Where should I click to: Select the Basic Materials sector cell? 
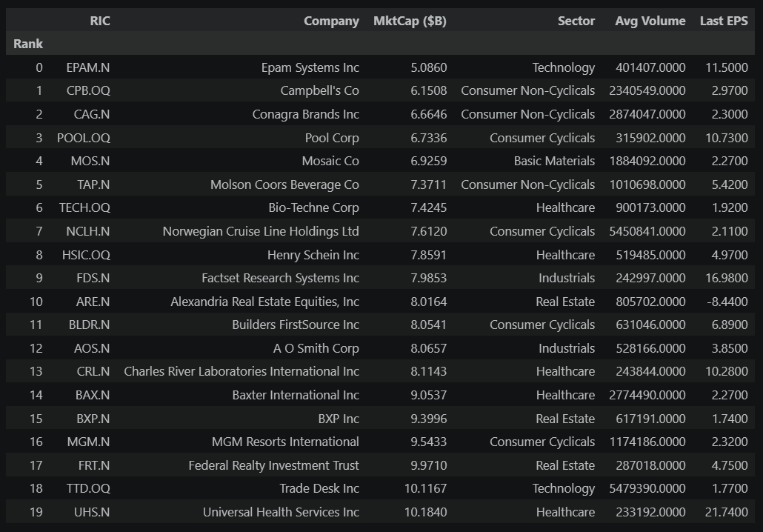point(554,161)
